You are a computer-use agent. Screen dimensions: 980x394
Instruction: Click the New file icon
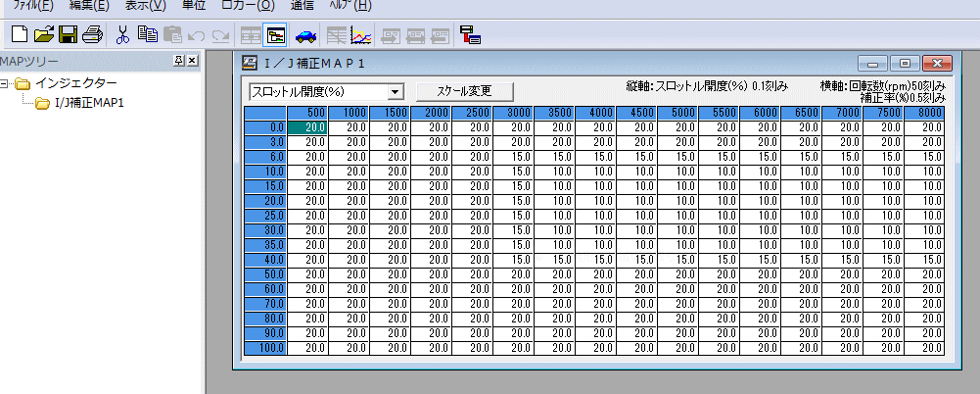tap(19, 35)
